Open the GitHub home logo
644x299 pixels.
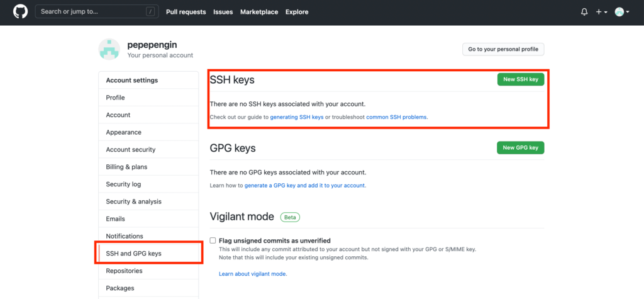click(x=20, y=11)
